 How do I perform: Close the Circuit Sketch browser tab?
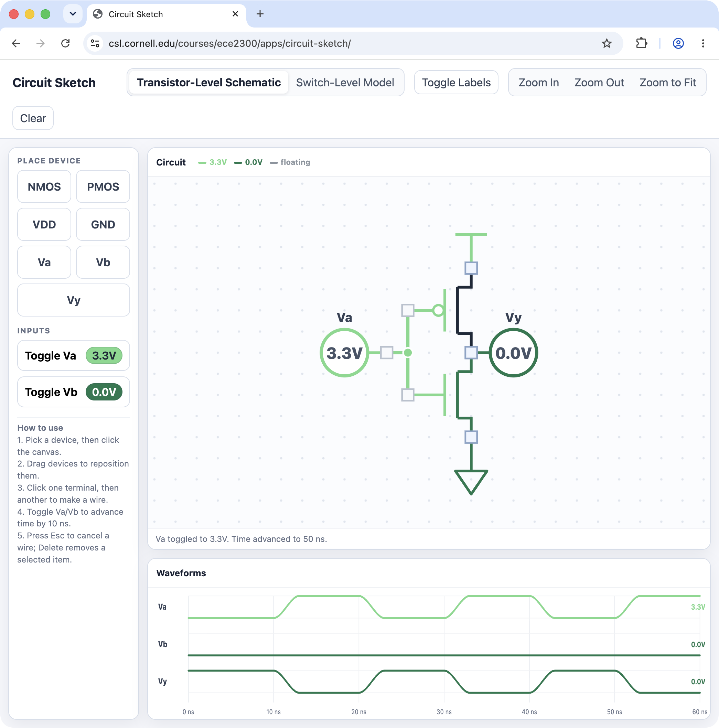tap(236, 14)
